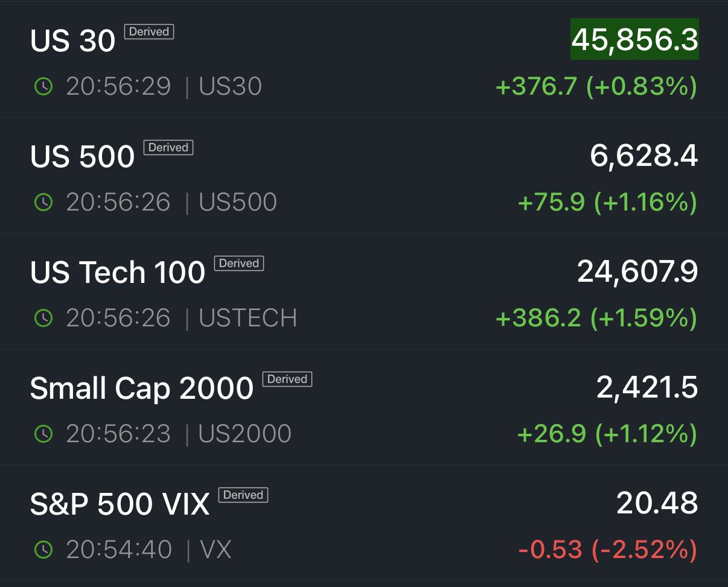The height and width of the screenshot is (587, 728).
Task: Open the US Tech 100 index
Action: [118, 273]
